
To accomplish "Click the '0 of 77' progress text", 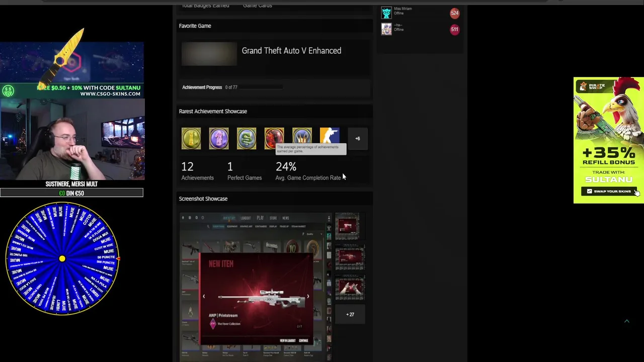I will [x=231, y=87].
